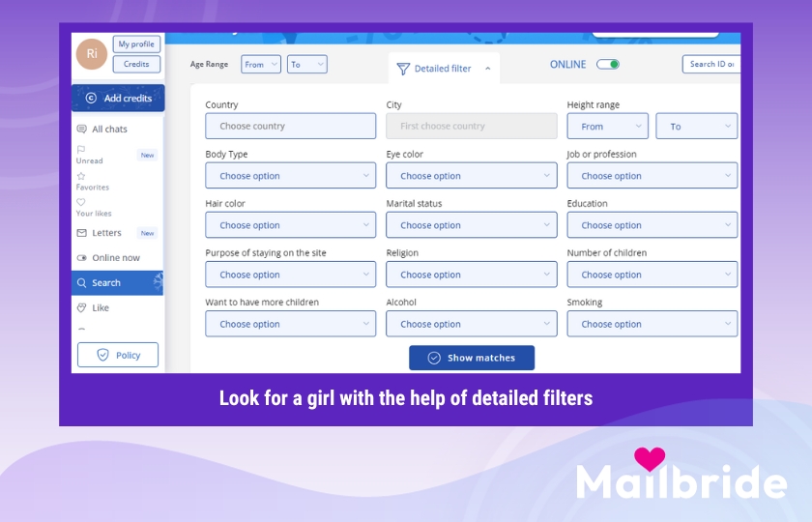
Task: Open the Like sidebar item
Action: [x=117, y=307]
